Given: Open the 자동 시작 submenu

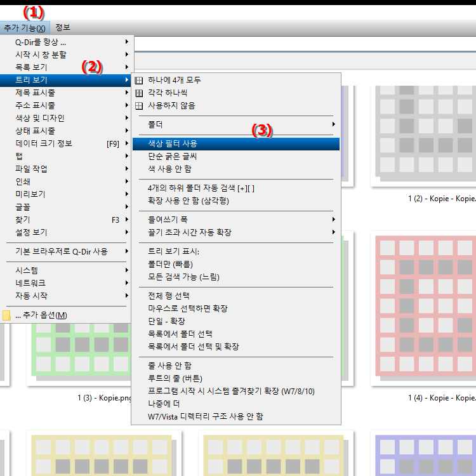Looking at the screenshot, I should [x=65, y=296].
